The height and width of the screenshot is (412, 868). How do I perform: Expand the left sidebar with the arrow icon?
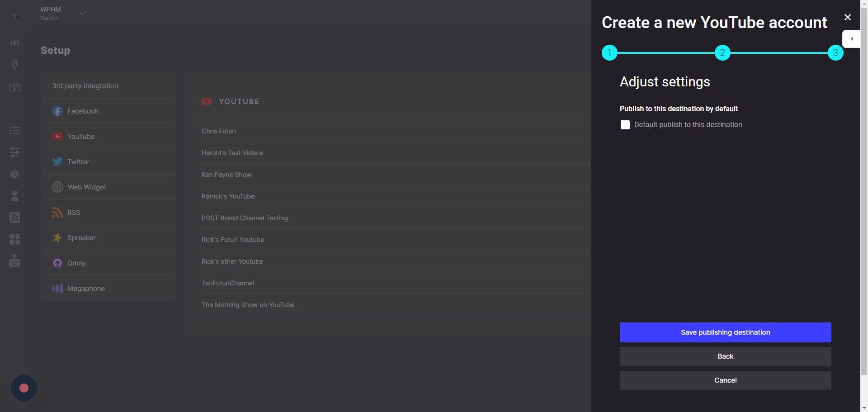point(14,17)
